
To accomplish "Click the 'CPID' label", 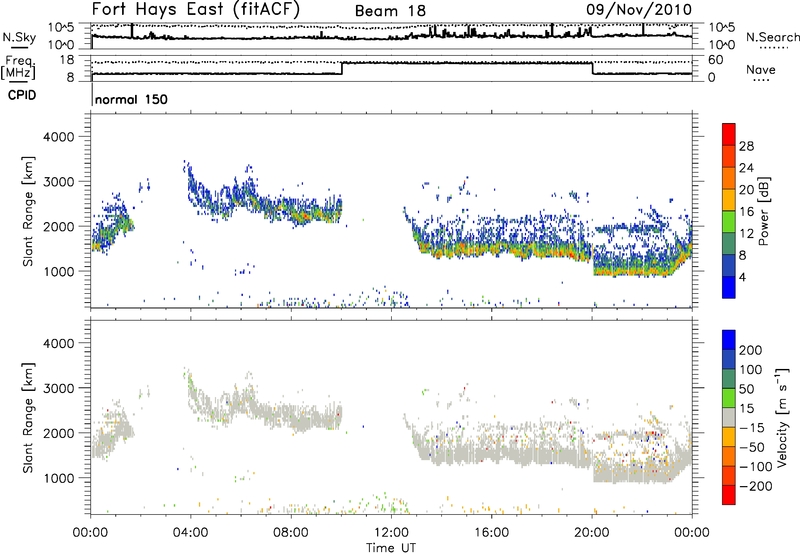I will tap(22, 95).
